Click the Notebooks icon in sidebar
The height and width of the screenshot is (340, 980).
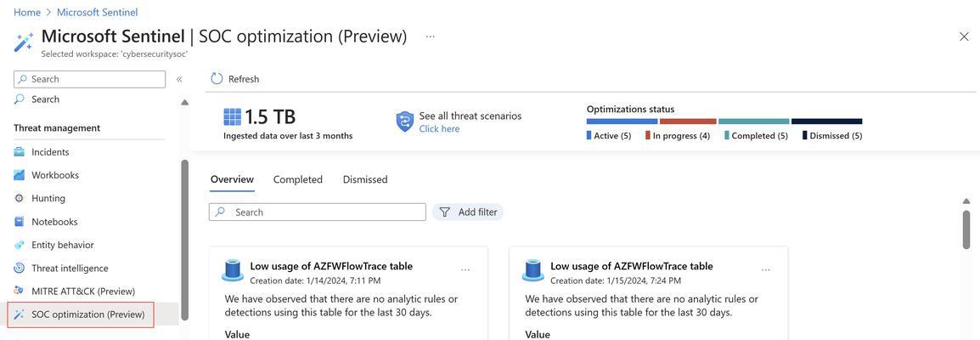20,221
